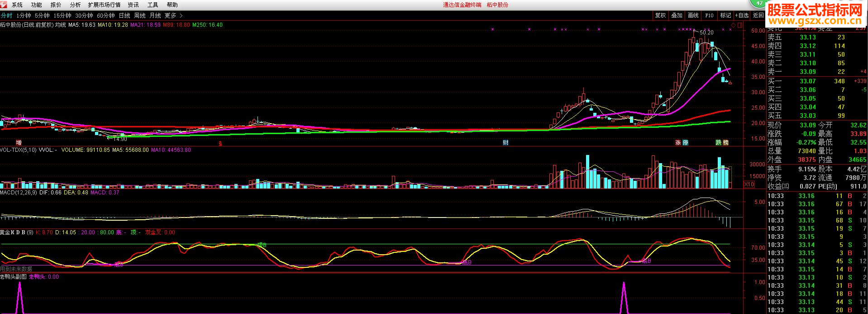Click the 现价 33.09 value
The width and height of the screenshot is (868, 314).
click(807, 125)
